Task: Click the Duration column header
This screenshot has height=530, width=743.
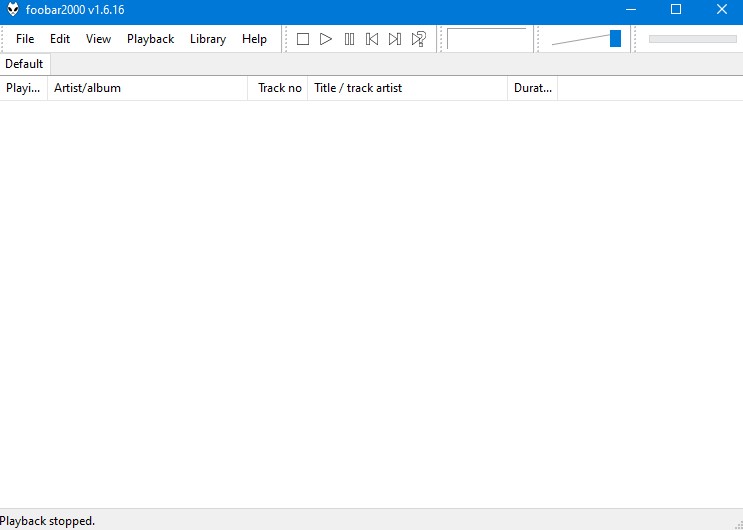Action: coord(532,88)
